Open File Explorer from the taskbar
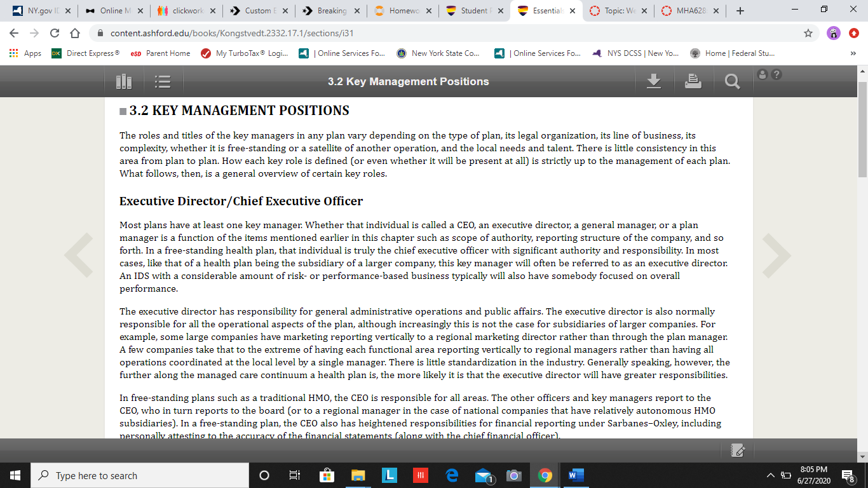Viewport: 868px width, 488px height. click(358, 475)
